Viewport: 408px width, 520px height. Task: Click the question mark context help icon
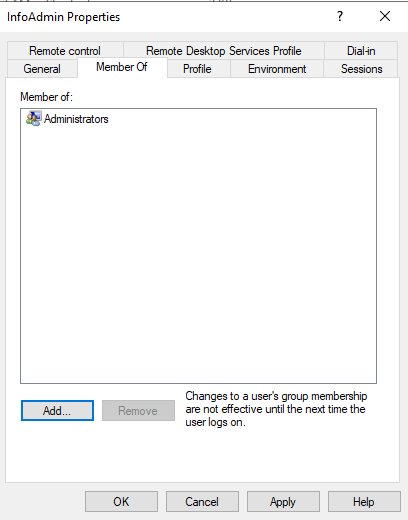(x=340, y=16)
